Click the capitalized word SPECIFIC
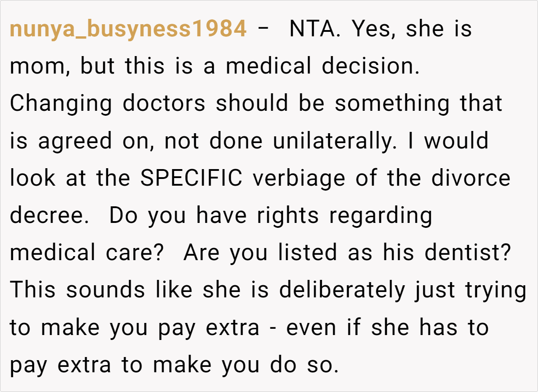538x392 pixels. click(191, 178)
